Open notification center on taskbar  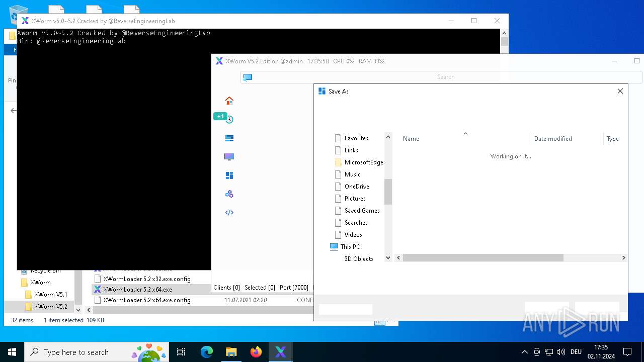tap(627, 352)
